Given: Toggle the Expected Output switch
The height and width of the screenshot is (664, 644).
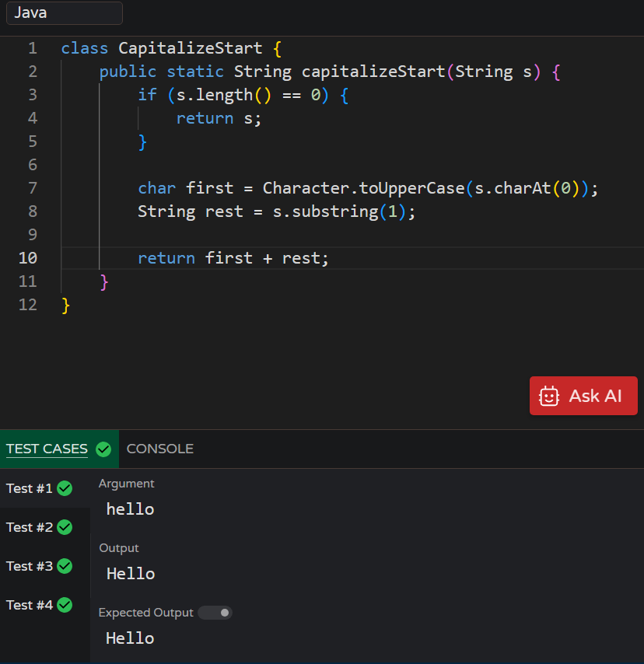Looking at the screenshot, I should 215,613.
